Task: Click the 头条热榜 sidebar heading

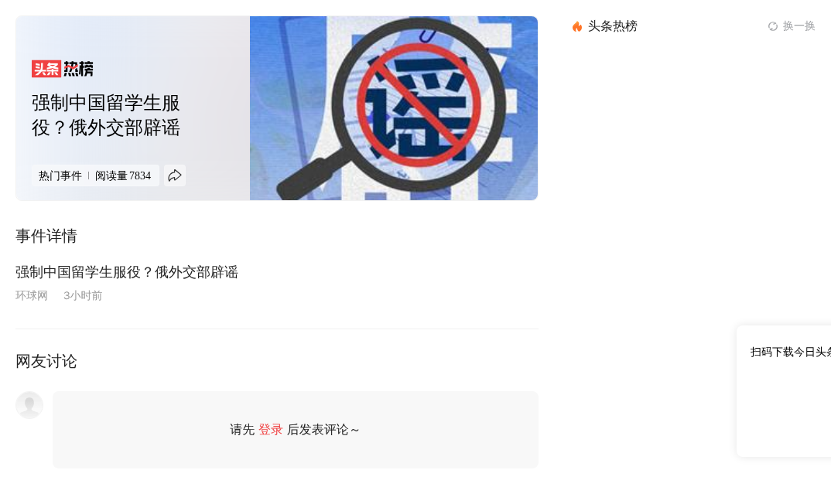Action: [613, 26]
